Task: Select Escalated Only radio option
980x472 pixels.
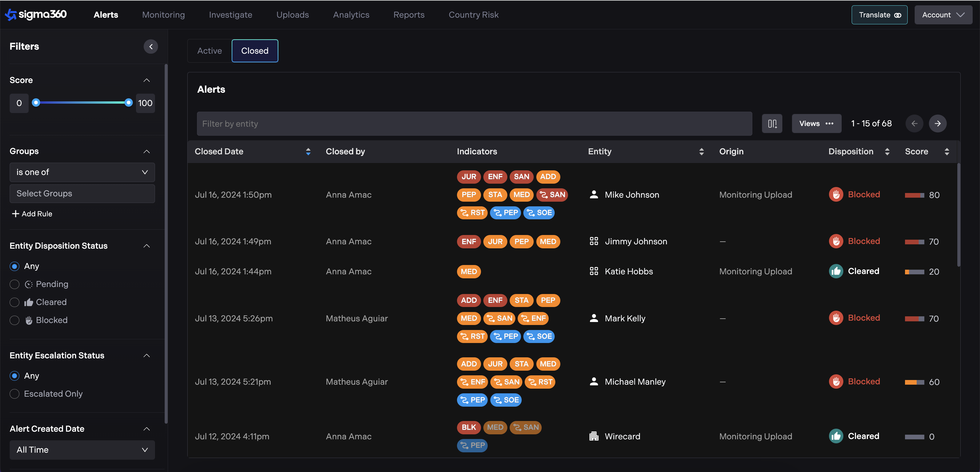Action: [14, 394]
